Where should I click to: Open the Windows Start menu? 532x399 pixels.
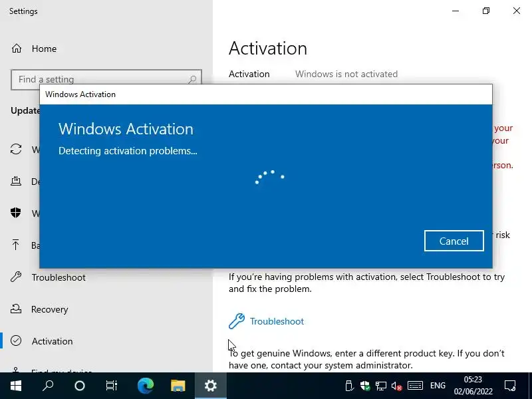click(x=16, y=386)
